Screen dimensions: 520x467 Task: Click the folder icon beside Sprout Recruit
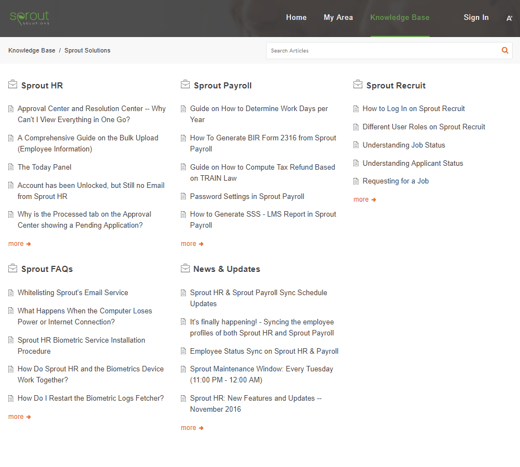pos(358,84)
